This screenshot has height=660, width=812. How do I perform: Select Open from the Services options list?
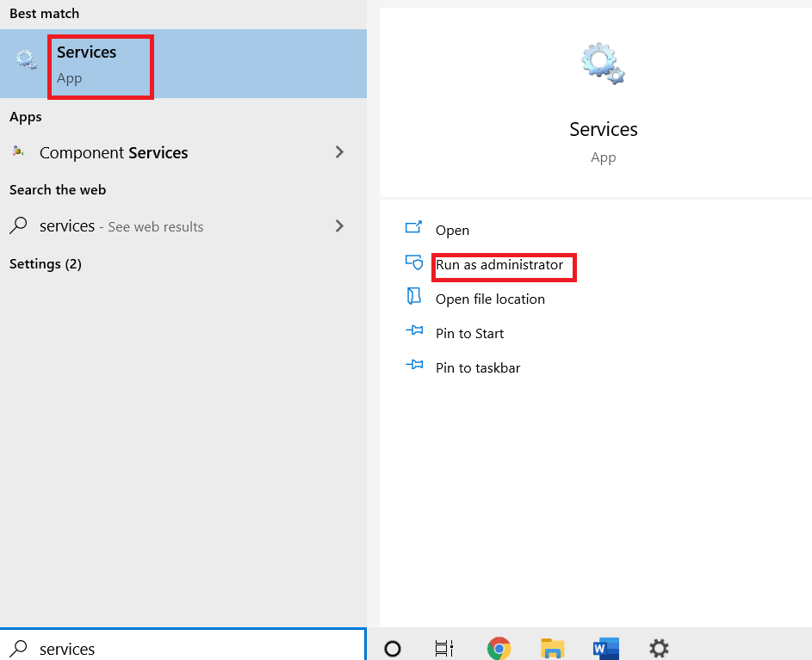click(x=452, y=230)
